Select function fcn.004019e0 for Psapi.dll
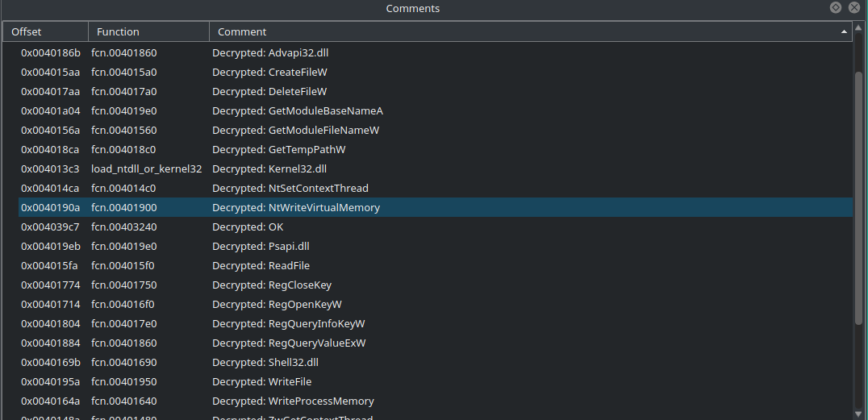868x420 pixels. click(123, 247)
